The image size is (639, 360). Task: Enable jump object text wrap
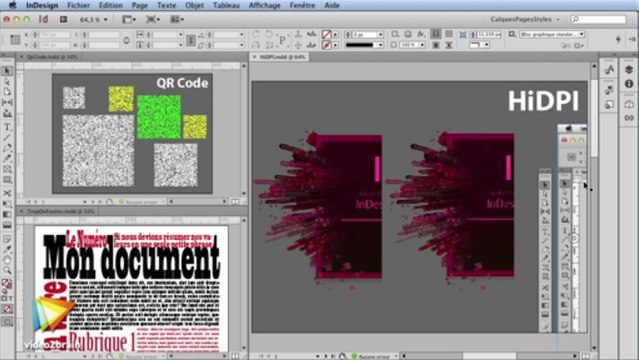[449, 45]
